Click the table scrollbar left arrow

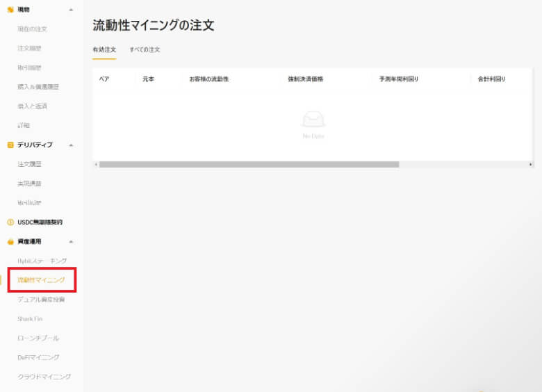click(x=96, y=165)
